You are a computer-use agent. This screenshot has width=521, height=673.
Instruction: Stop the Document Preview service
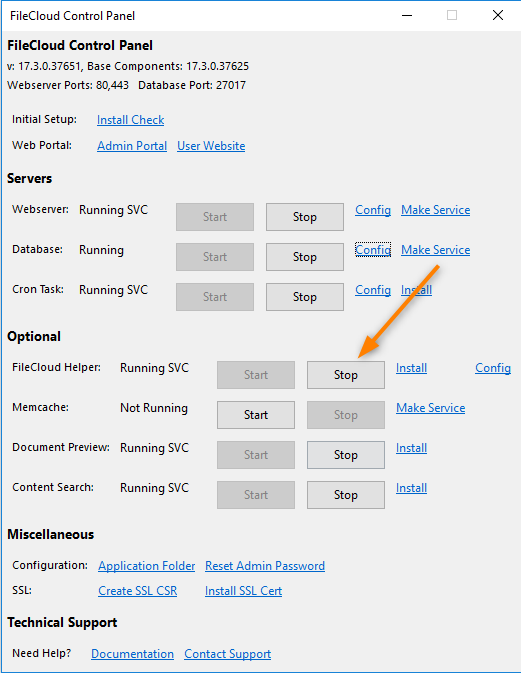(345, 455)
